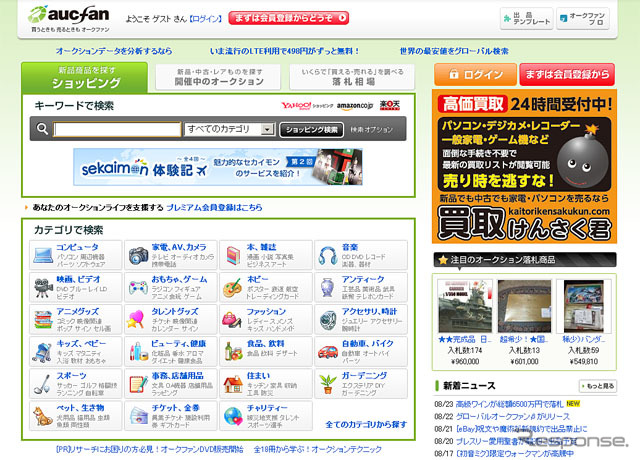The image size is (640, 460).
Task: Click the globe heart icon for チャリティー
Action: click(233, 416)
